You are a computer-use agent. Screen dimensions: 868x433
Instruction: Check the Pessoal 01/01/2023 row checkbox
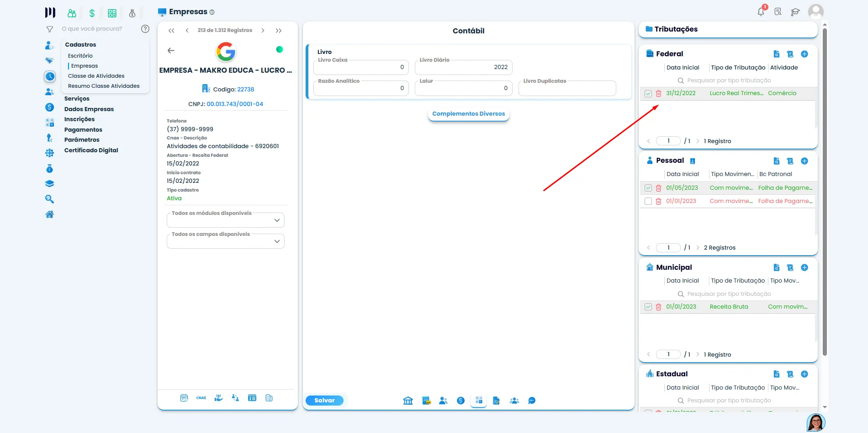click(648, 201)
